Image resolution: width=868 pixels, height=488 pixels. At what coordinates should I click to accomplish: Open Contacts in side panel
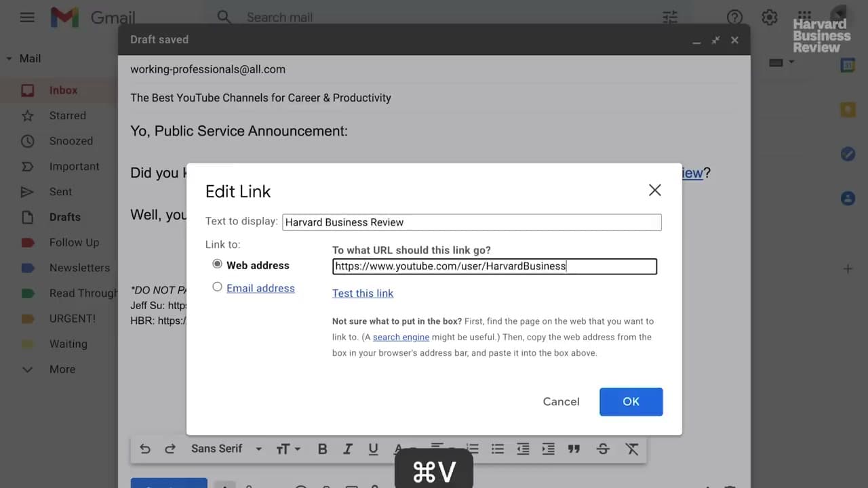pos(848,198)
